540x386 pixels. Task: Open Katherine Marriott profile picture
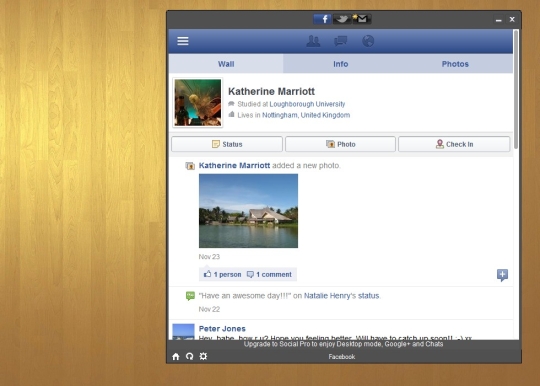click(x=198, y=102)
